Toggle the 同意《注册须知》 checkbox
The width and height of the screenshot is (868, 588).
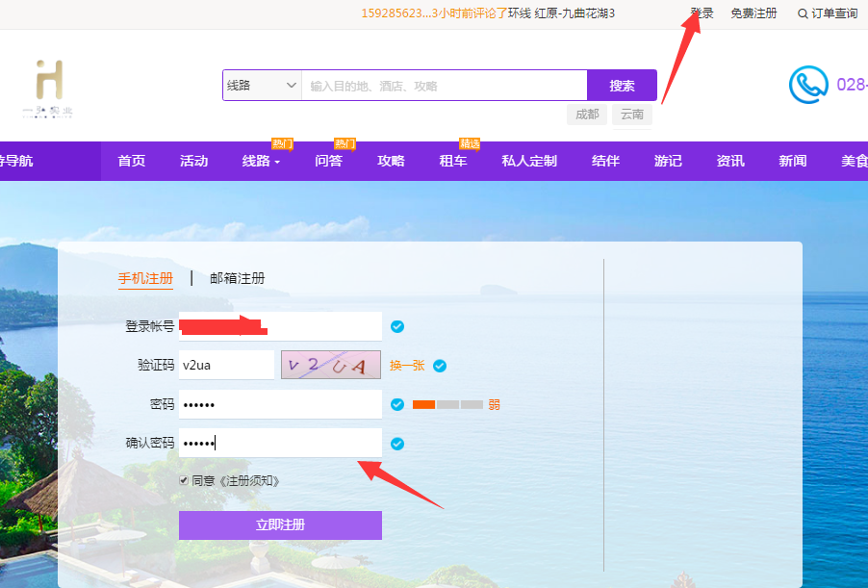pyautogui.click(x=184, y=480)
